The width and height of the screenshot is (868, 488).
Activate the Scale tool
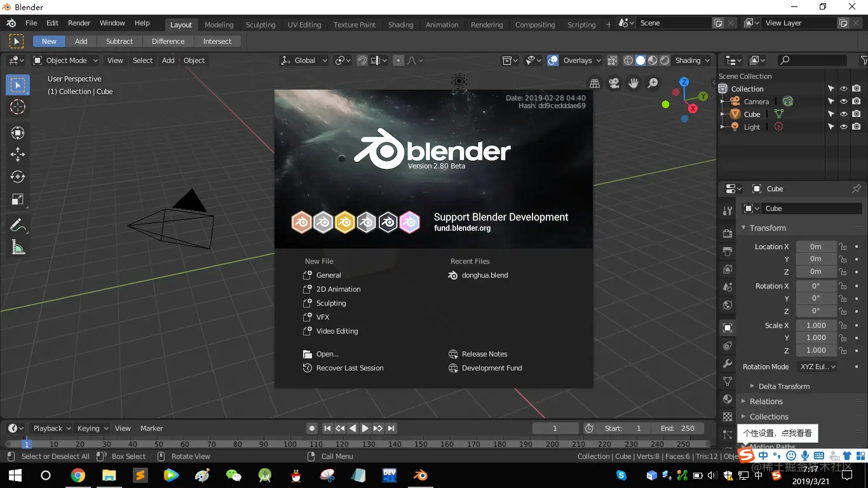pos(18,199)
